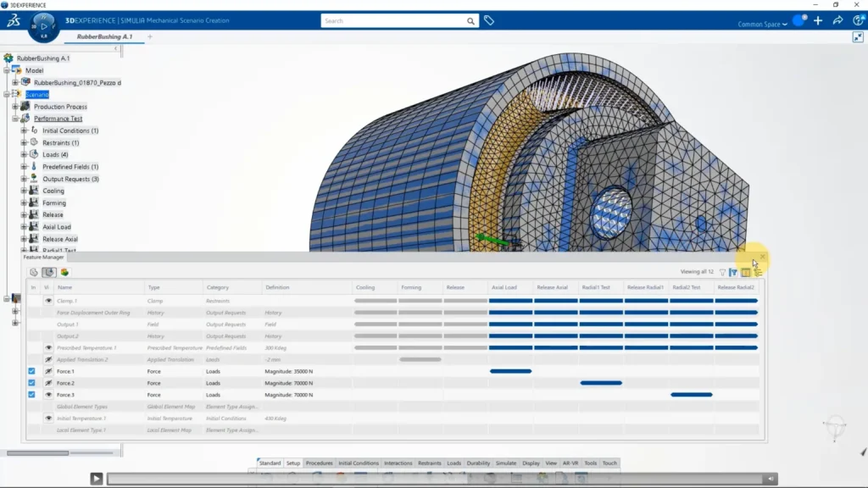Viewport: 868px width, 488px height.
Task: Switch to the Simulate toolbar tab
Action: click(x=506, y=463)
